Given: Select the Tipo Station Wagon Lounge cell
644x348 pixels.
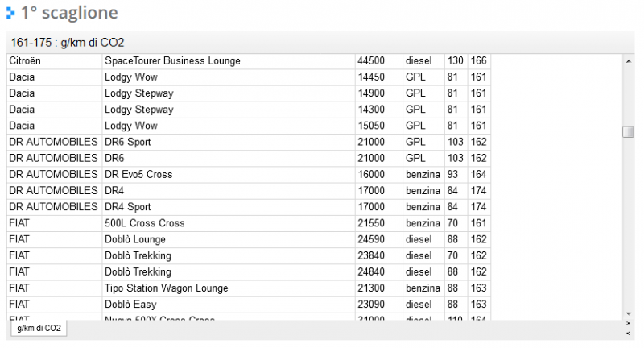Looking at the screenshot, I should (166, 288).
